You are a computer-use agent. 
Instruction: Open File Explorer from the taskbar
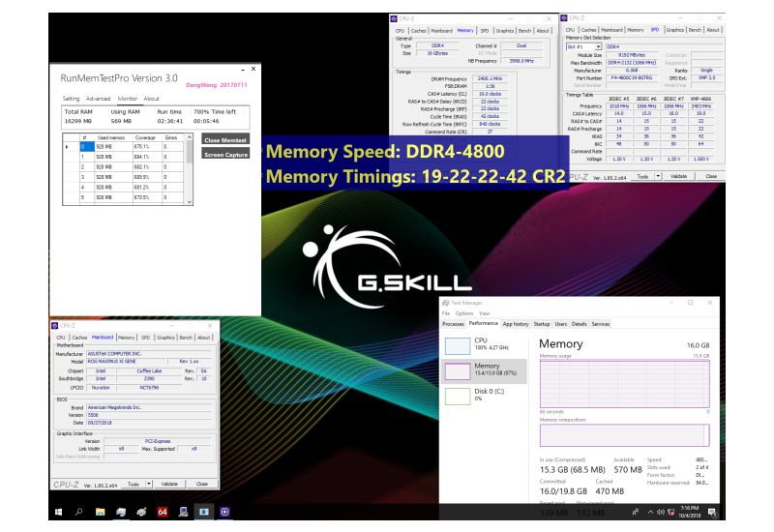(x=101, y=511)
